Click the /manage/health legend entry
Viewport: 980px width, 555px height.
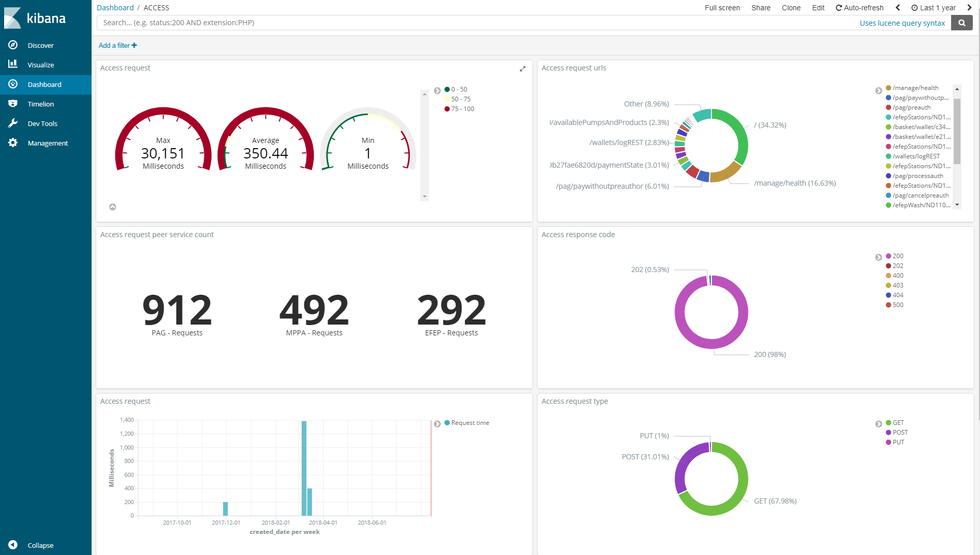click(912, 88)
